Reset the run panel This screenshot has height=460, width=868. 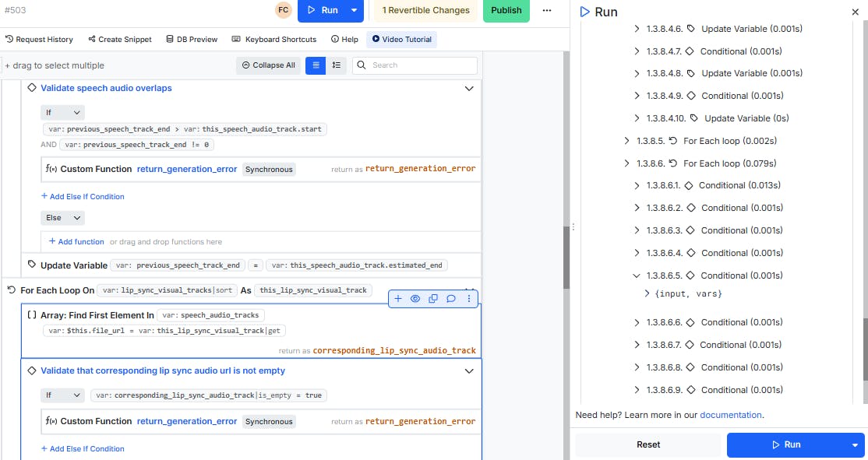pos(648,444)
